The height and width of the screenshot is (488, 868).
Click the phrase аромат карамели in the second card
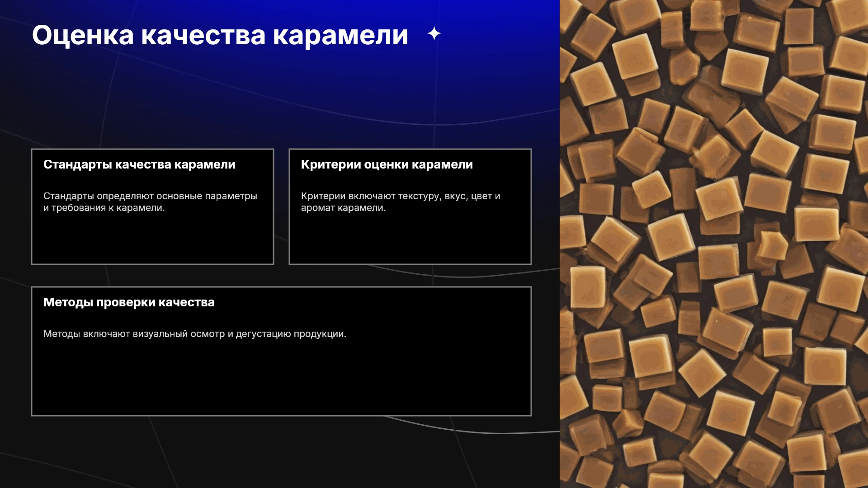343,208
